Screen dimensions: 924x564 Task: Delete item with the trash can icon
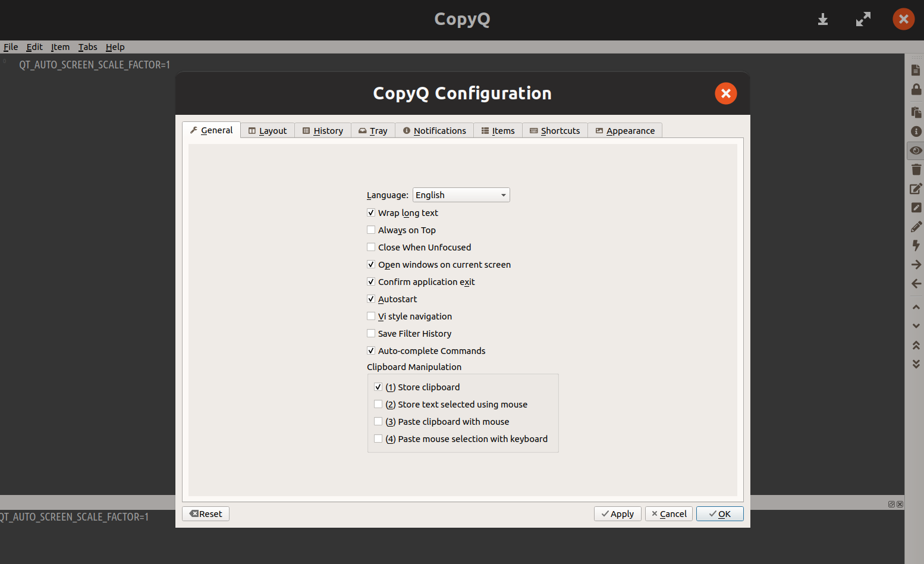click(x=916, y=170)
